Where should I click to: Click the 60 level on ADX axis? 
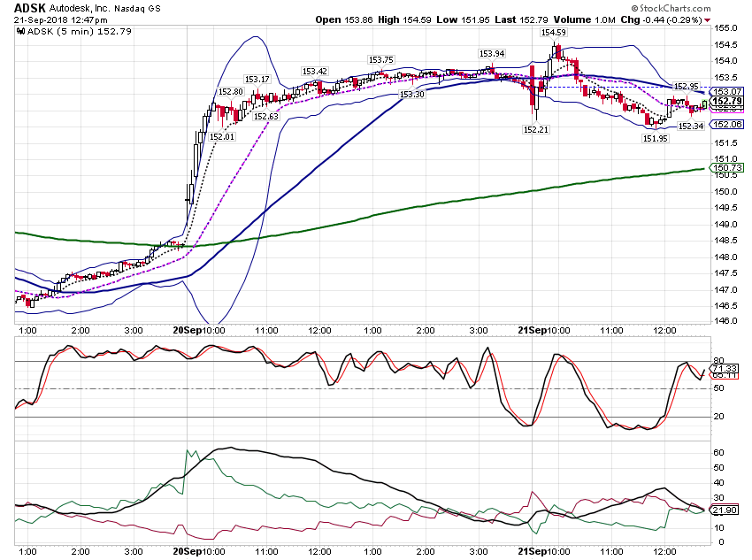[x=719, y=453]
